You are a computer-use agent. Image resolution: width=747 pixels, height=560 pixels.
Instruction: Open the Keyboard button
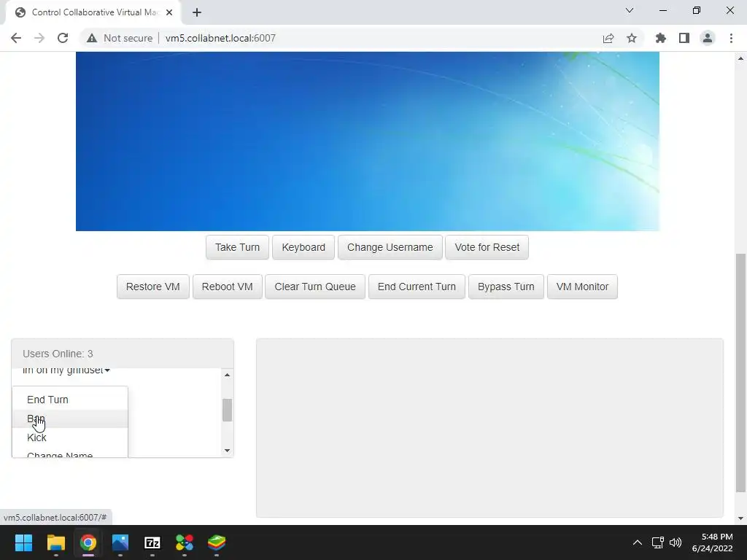pyautogui.click(x=303, y=247)
